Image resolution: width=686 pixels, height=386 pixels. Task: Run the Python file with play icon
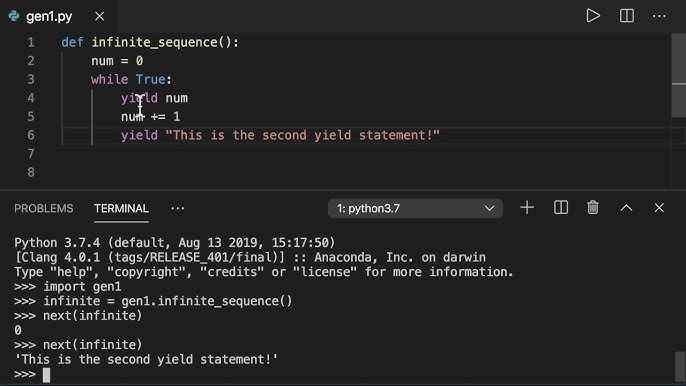click(x=593, y=16)
